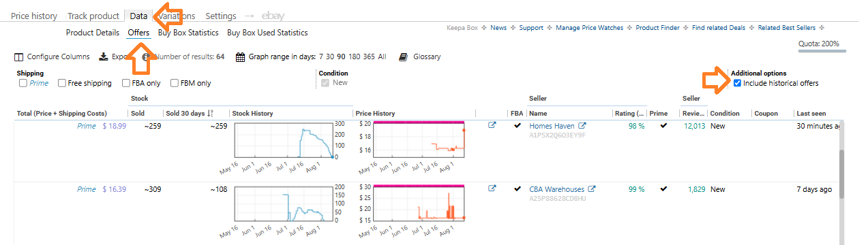The width and height of the screenshot is (868, 245).
Task: Click the Rating column header
Action: pos(630,114)
